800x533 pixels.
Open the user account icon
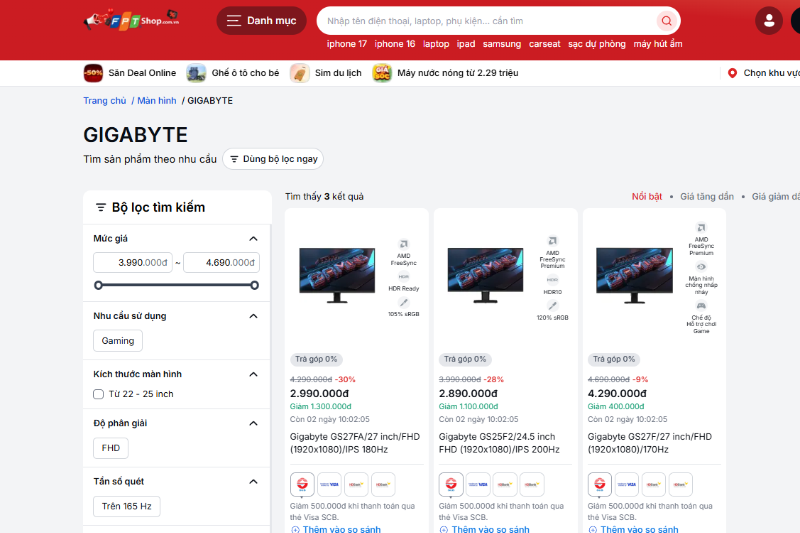(x=769, y=21)
